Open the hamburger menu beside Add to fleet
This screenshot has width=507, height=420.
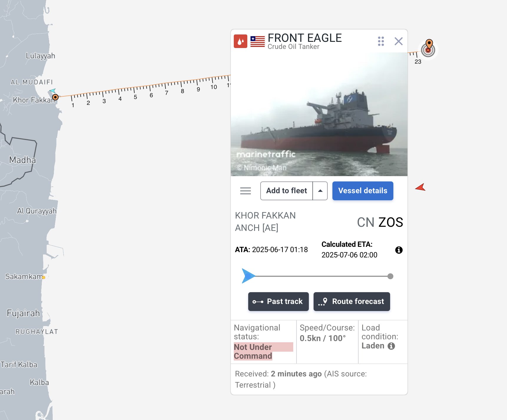[x=246, y=191]
